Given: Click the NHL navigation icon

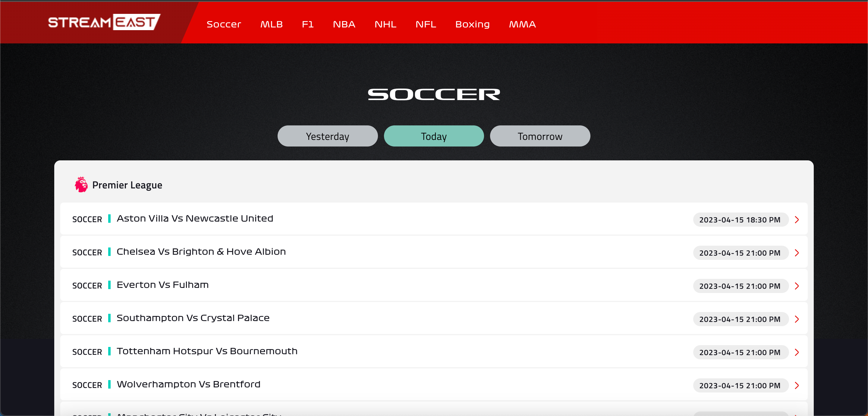Looking at the screenshot, I should pos(386,24).
